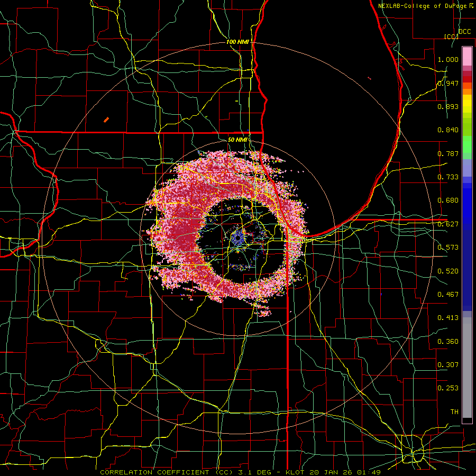
Task: Click the 100 NMI range ring label
Action: click(237, 42)
